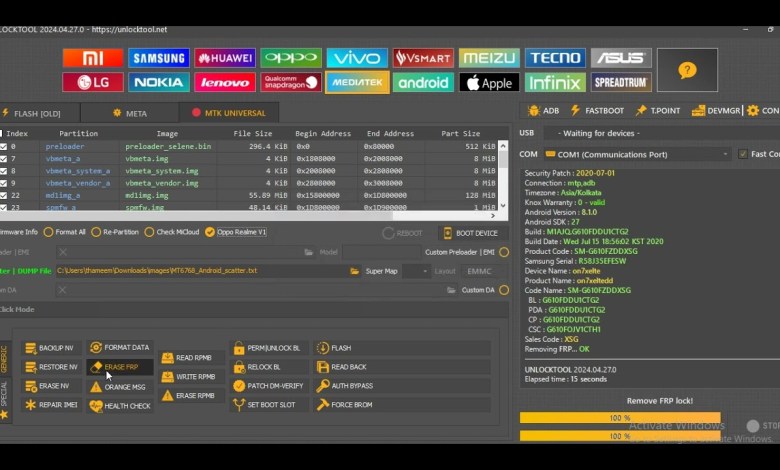Viewport: 780px width, 470px height.
Task: Click the upper 100% progress bar
Action: [x=620, y=418]
